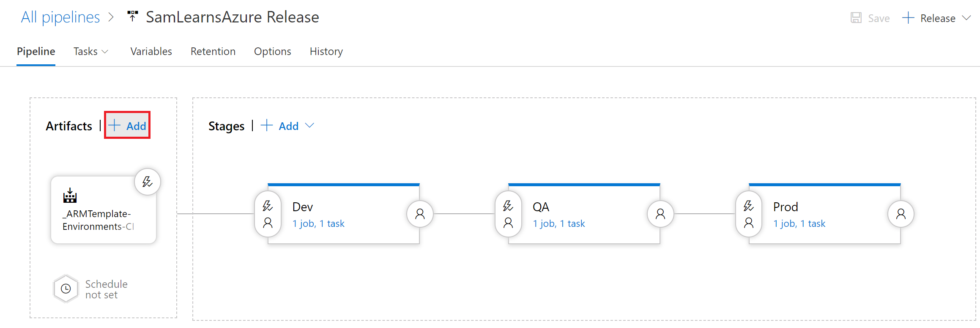
Task: Click Add next to Artifacts
Action: tap(128, 126)
